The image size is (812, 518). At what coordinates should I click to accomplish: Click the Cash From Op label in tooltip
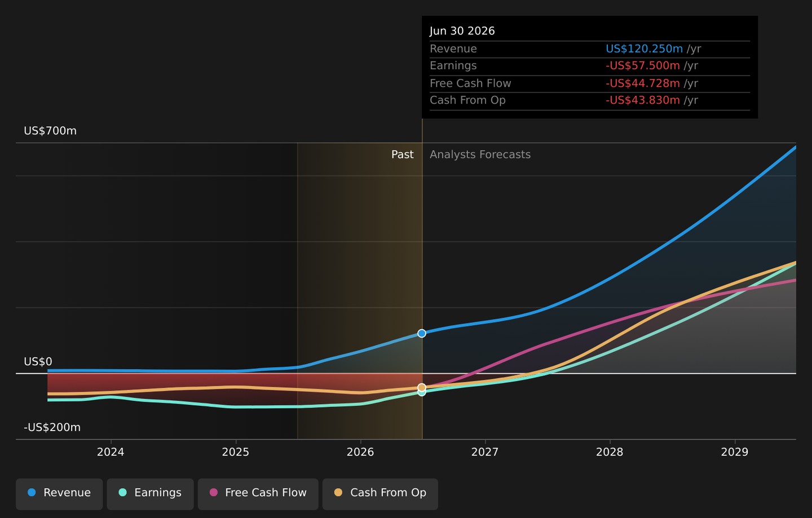tap(467, 100)
